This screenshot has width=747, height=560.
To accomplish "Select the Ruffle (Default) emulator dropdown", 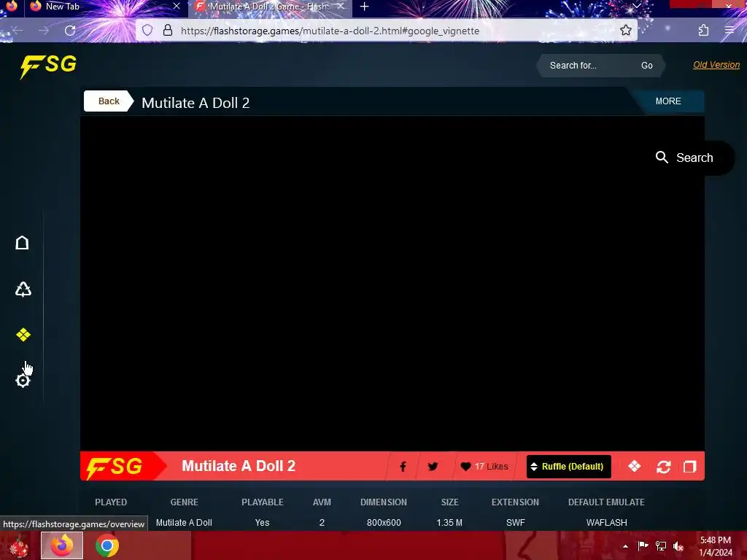I will click(568, 467).
